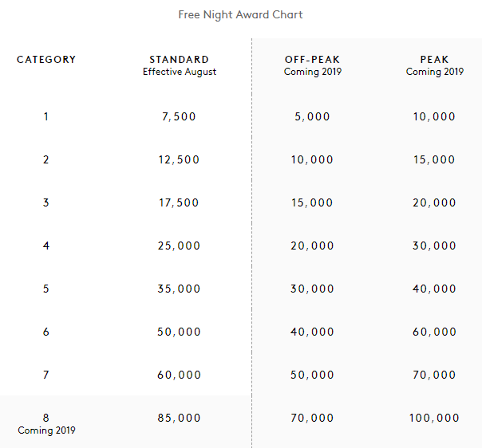Viewport: 482px width, 448px height.
Task: Click the 5,000 Off-Peak points value
Action: coord(312,116)
